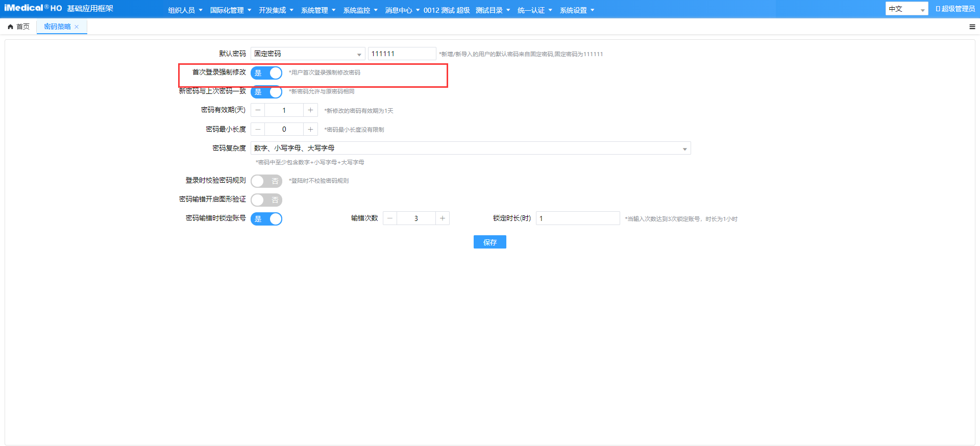Expand the 系统监控 menu
Image resolution: width=980 pixels, height=446 pixels.
(x=360, y=10)
